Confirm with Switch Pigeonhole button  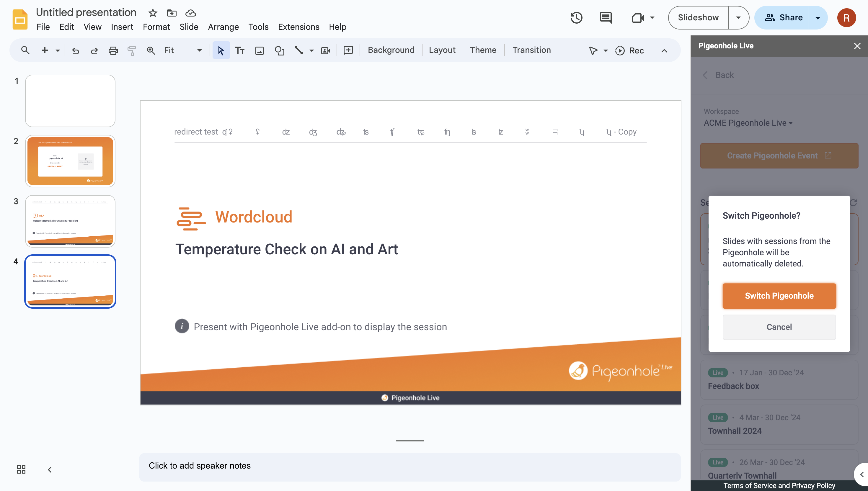click(x=779, y=296)
